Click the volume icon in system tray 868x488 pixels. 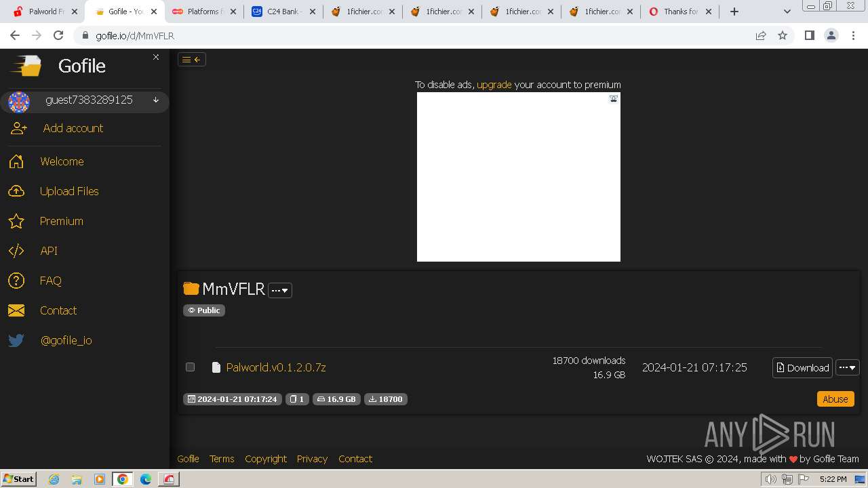(770, 479)
